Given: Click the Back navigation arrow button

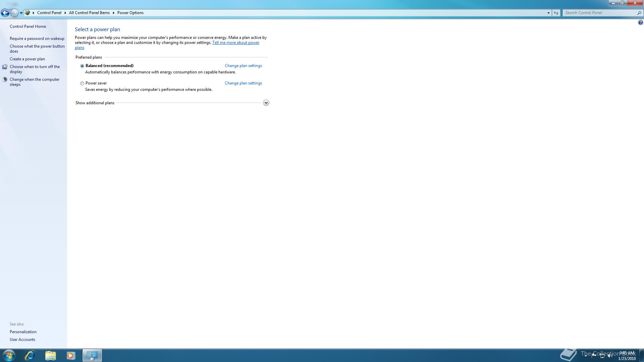Looking at the screenshot, I should pyautogui.click(x=5, y=13).
